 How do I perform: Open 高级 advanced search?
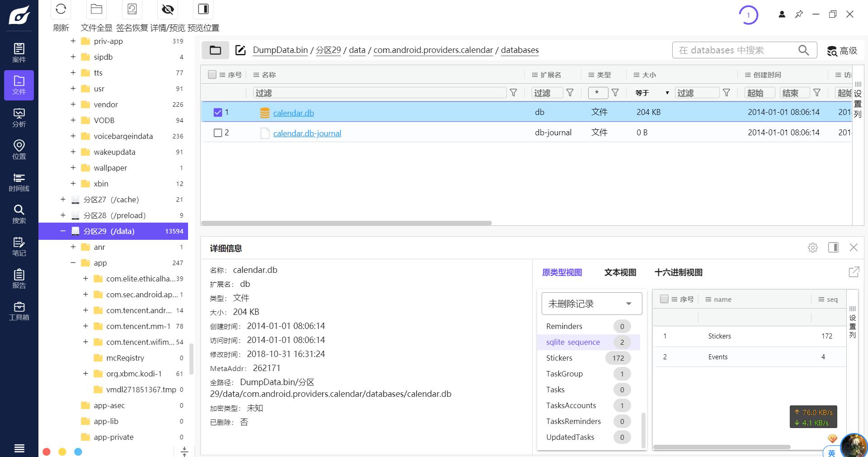[x=842, y=51]
